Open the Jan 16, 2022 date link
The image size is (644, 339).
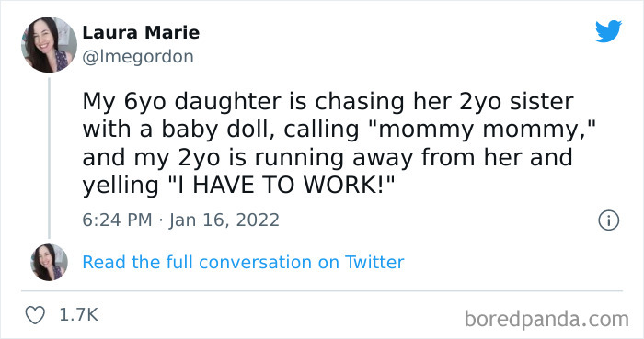[224, 220]
